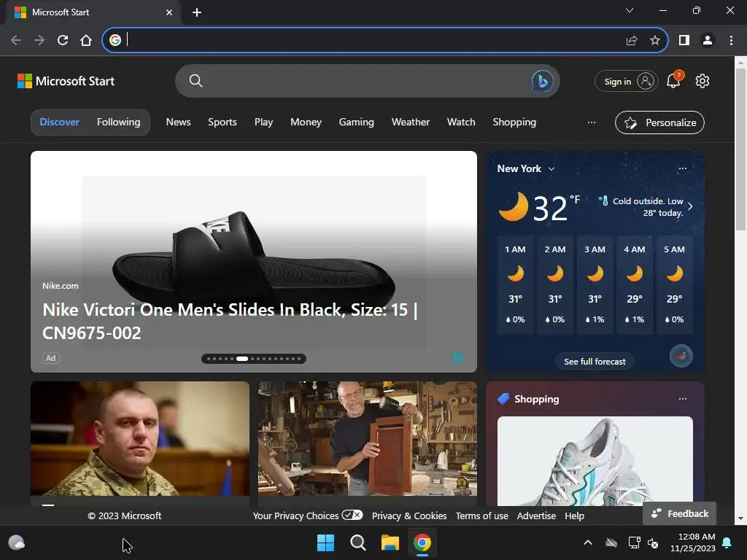Open the Gaming section
Viewport: 747px width, 560px height.
click(x=356, y=122)
